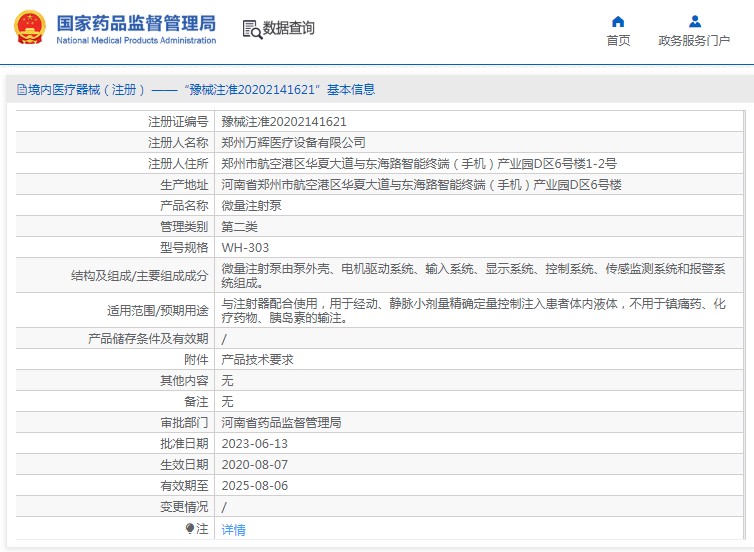Viewport: 754px width, 552px height.
Task: Click registrant address ending 6号楼1-2号
Action: pyautogui.click(x=419, y=164)
